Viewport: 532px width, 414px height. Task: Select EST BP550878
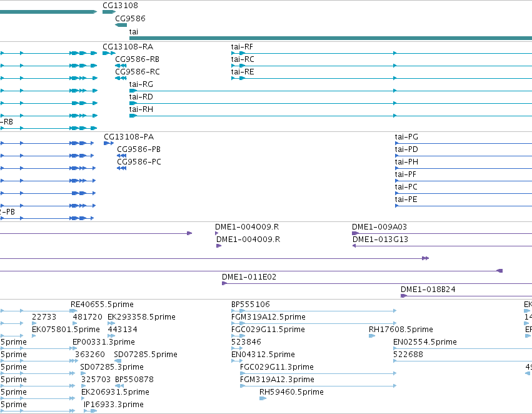tap(134, 380)
